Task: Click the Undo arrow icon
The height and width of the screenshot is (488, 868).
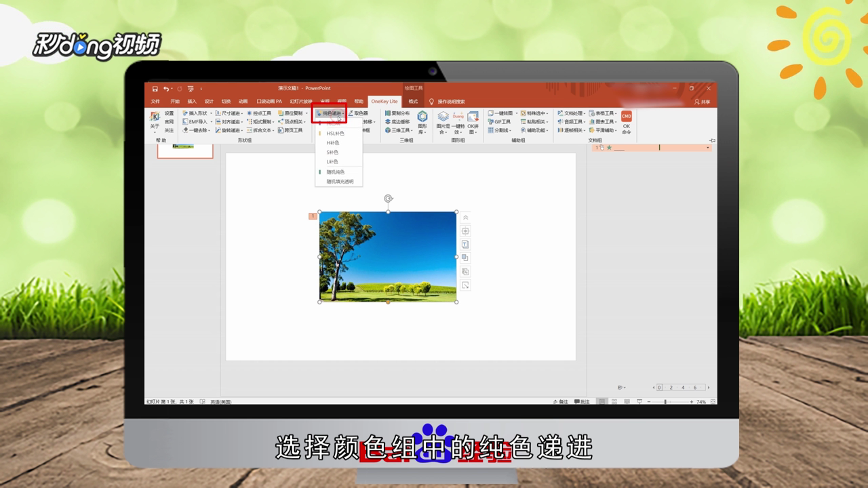Action: [x=165, y=89]
